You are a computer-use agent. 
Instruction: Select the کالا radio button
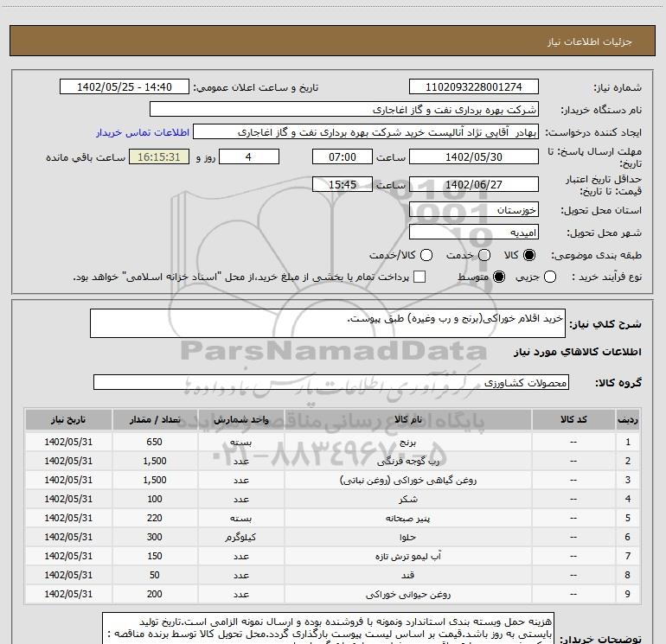(x=529, y=255)
